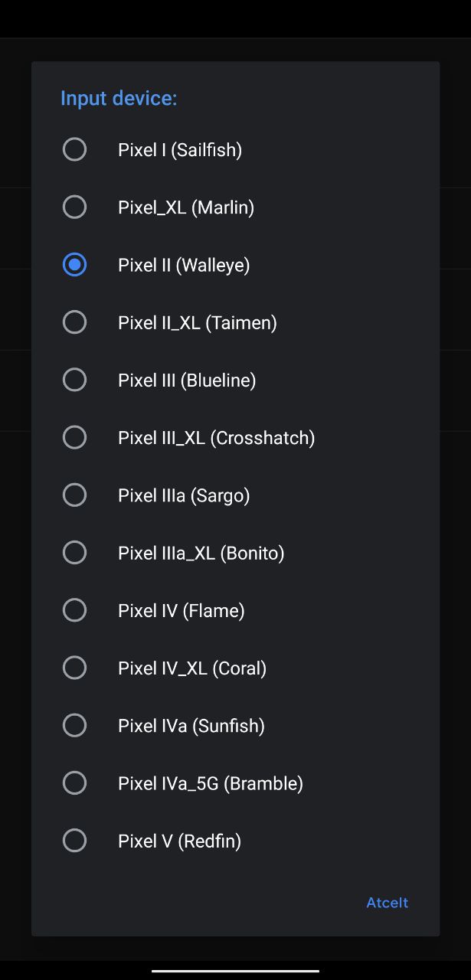Select Pixel IVa (Sunfish) radio button

coord(74,725)
